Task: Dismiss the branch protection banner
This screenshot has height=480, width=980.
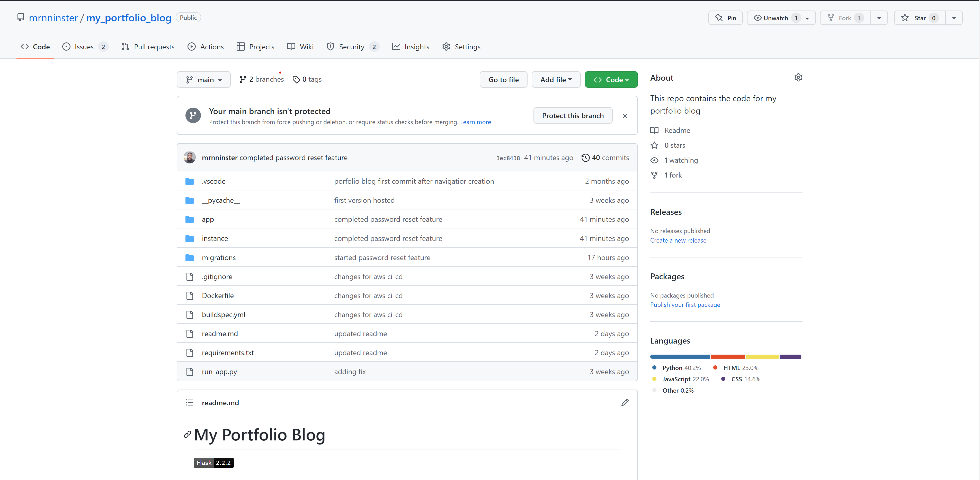Action: pos(625,116)
